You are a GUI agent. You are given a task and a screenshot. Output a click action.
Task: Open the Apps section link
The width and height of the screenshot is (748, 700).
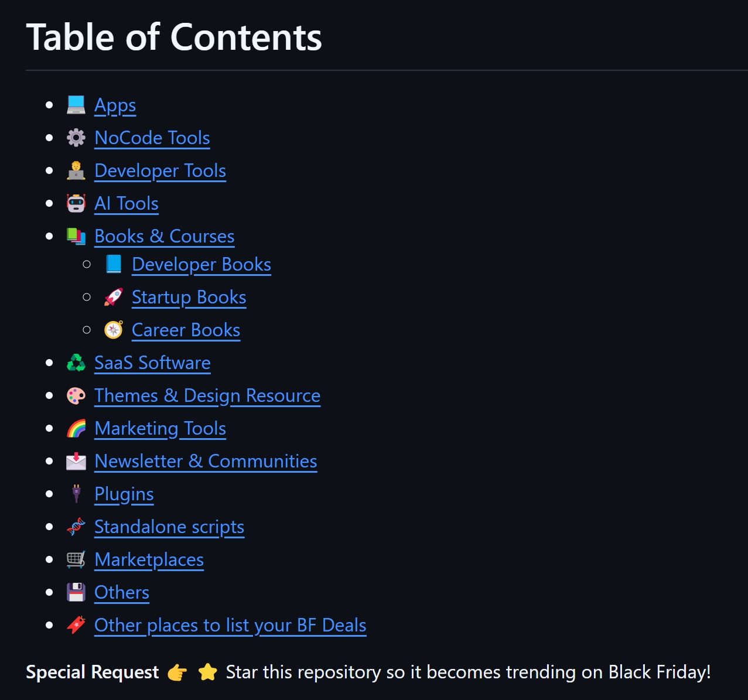pyautogui.click(x=115, y=105)
